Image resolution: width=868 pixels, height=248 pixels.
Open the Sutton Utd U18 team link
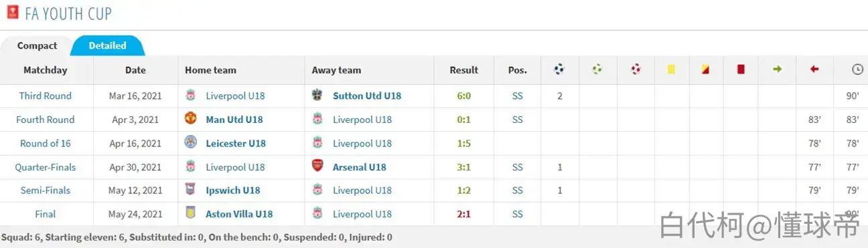(x=367, y=96)
